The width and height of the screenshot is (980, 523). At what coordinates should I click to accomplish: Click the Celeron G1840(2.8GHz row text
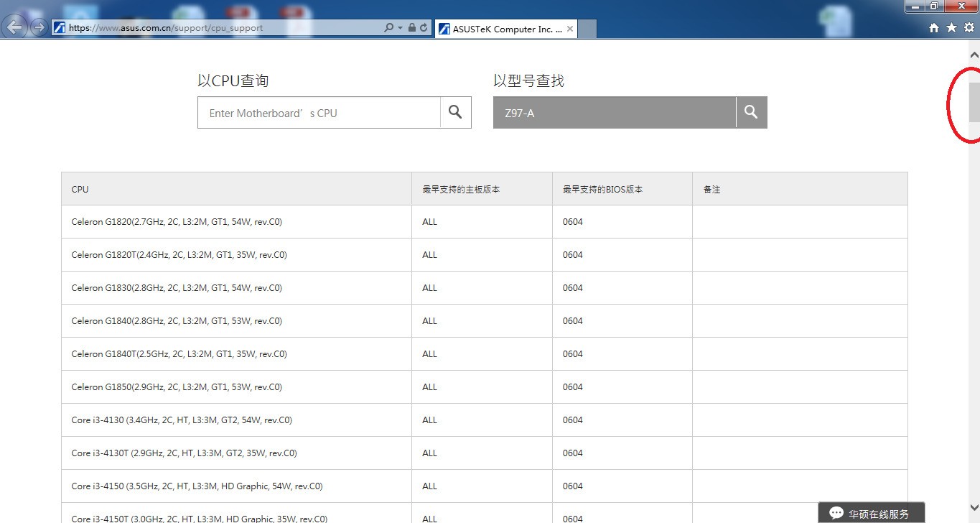(177, 321)
